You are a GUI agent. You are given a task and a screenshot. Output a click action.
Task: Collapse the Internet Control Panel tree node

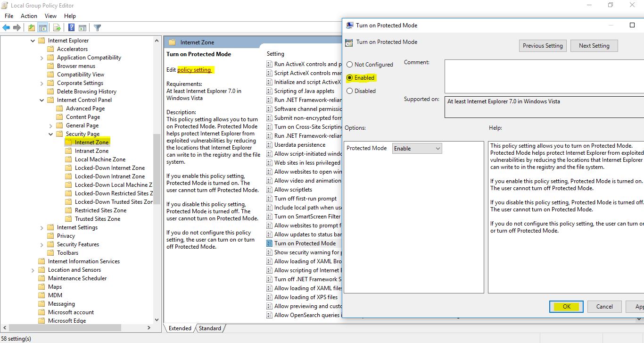pos(41,100)
